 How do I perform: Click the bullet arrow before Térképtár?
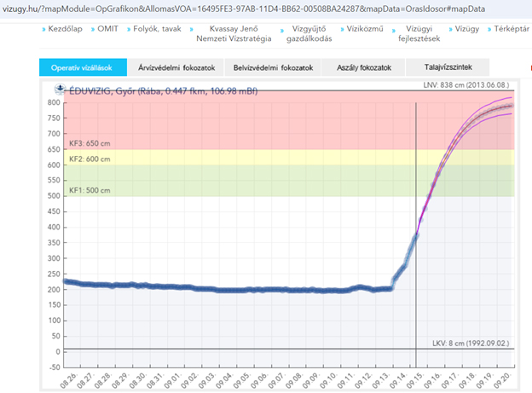(x=489, y=30)
